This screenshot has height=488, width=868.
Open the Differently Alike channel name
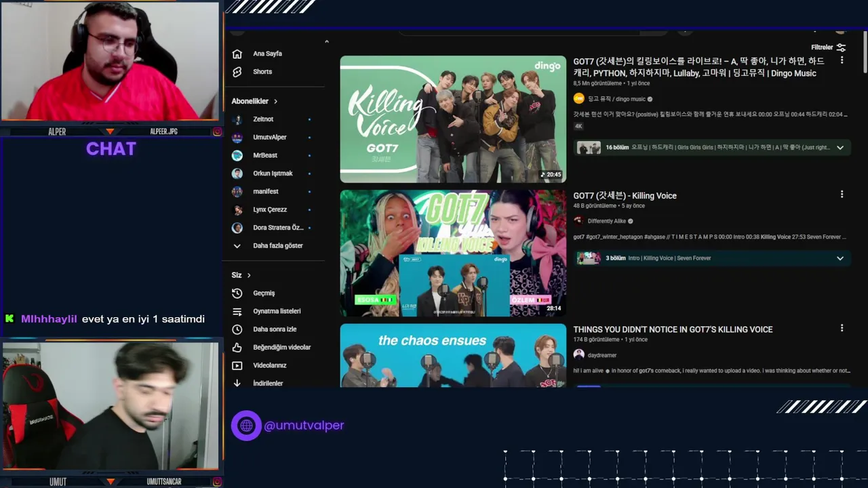coord(606,221)
